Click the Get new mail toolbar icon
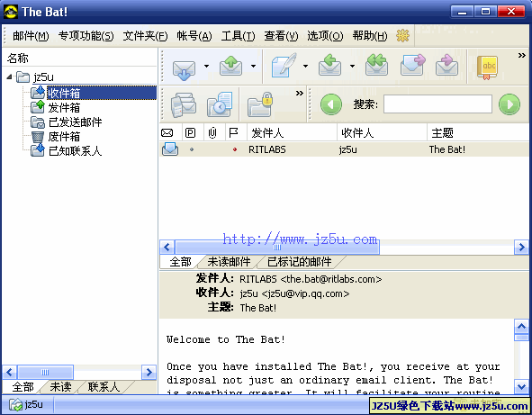This screenshot has width=532, height=415. click(185, 69)
